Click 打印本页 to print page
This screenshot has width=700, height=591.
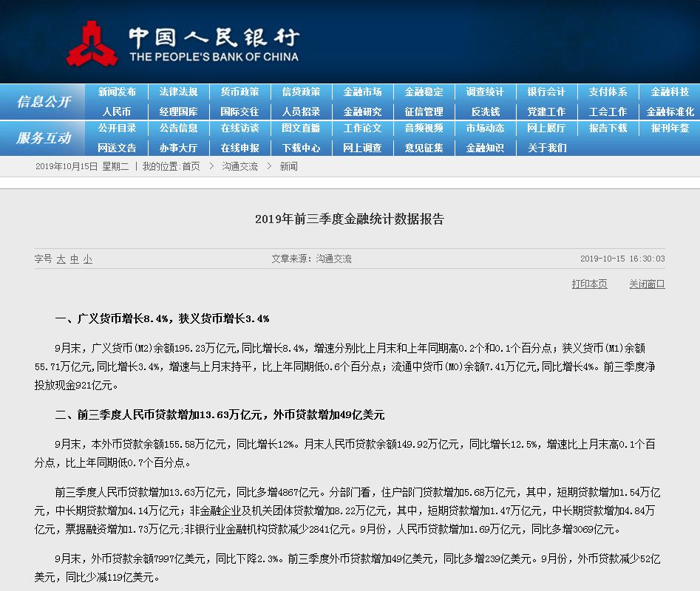tap(589, 284)
